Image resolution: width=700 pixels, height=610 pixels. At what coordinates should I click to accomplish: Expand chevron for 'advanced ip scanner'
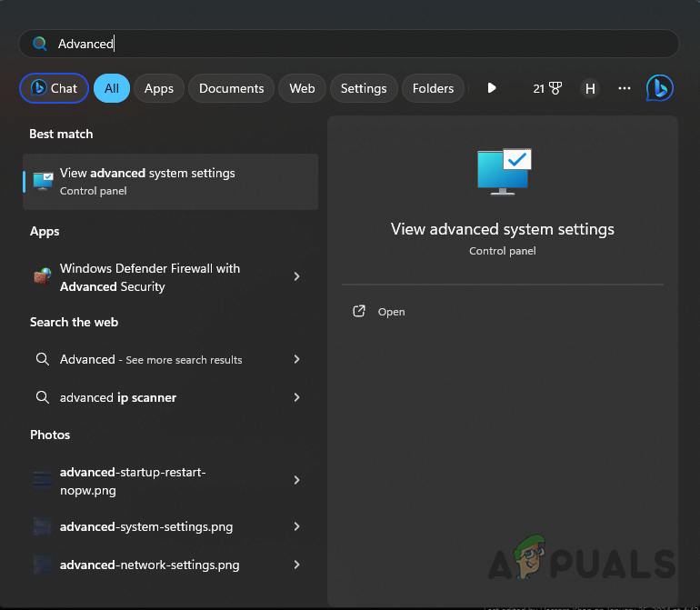[297, 397]
